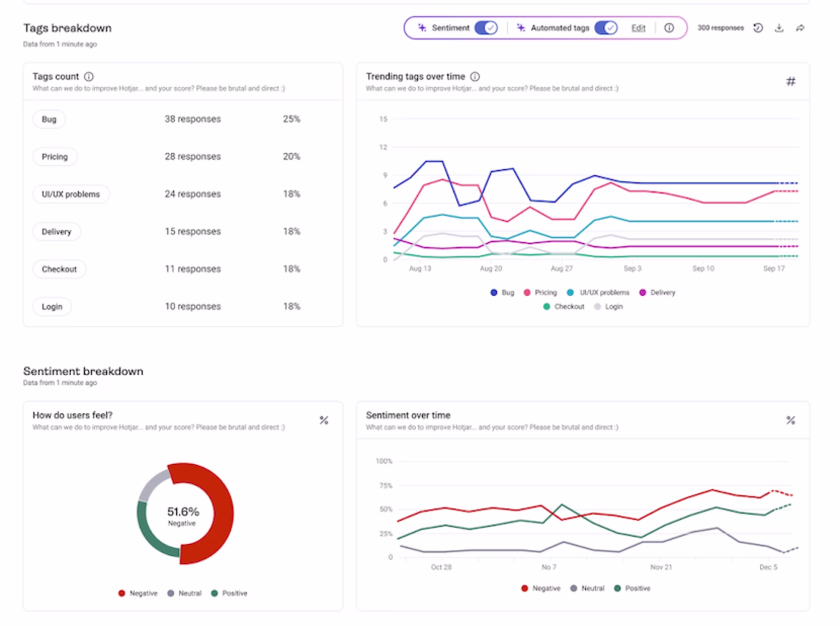Select the Bug tag chip

49,119
